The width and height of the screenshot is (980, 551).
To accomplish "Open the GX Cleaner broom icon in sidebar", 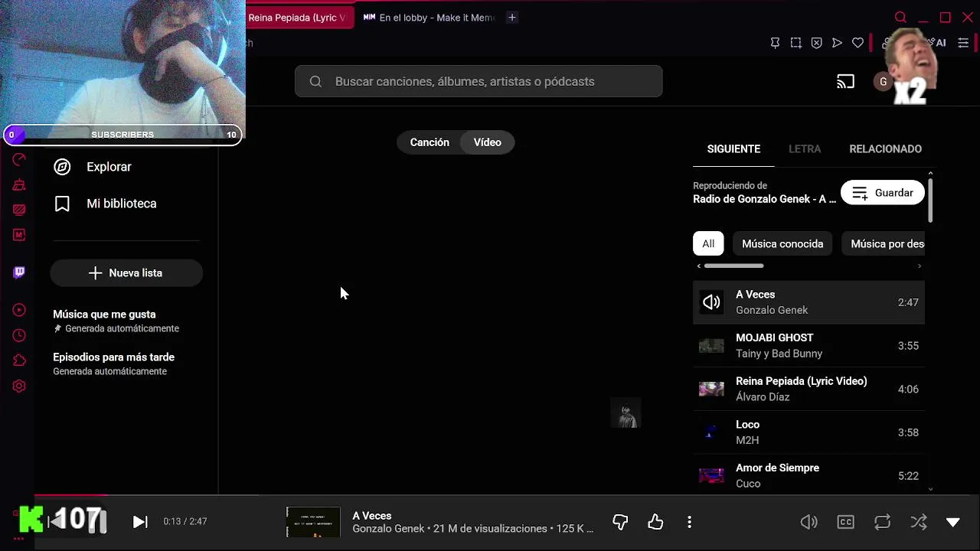I will click(19, 184).
